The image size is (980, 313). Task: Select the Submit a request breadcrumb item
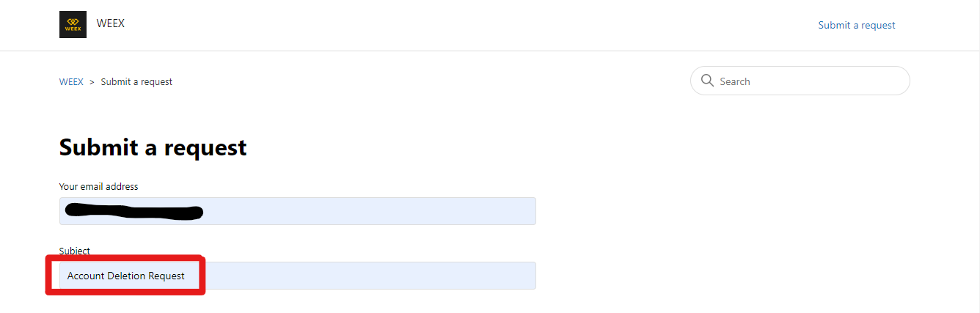coord(136,81)
